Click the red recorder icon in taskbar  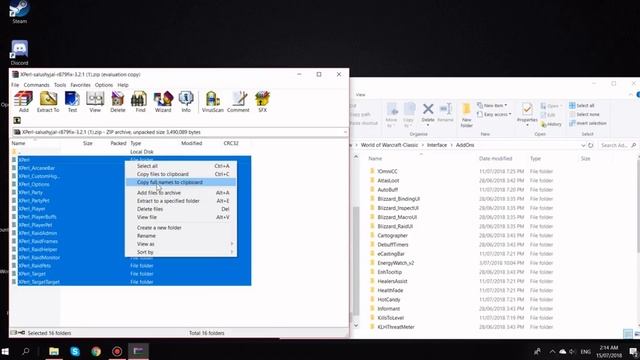point(117,351)
